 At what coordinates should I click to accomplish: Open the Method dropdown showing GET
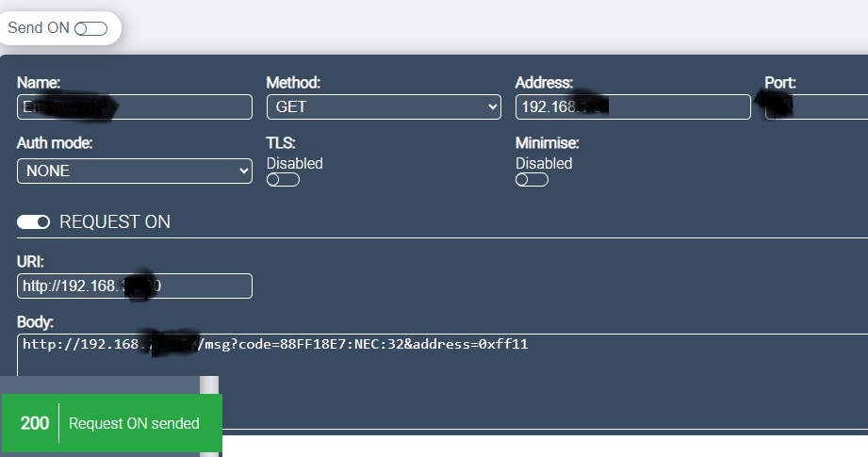[x=384, y=107]
